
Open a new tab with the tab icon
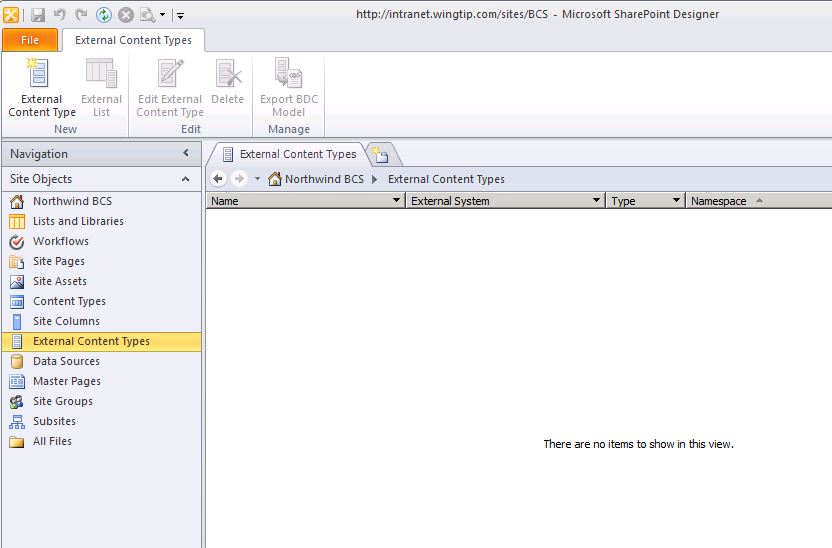pos(380,154)
